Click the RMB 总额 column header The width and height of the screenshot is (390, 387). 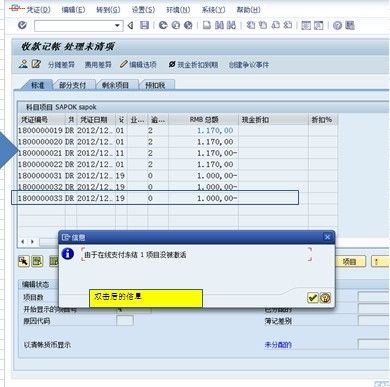204,120
